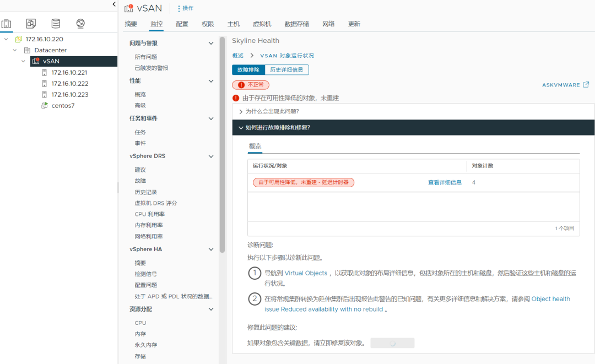
Task: Switch to the 监控 tab
Action: pos(156,24)
